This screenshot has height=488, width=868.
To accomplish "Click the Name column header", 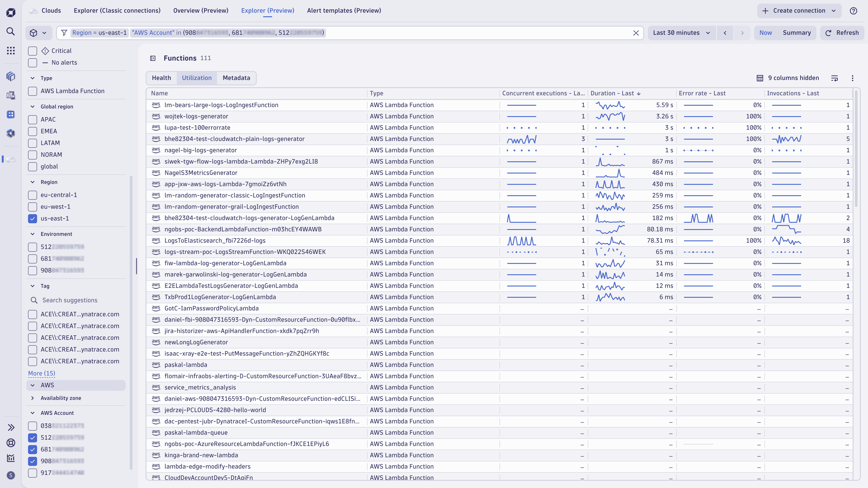I will click(x=257, y=94).
